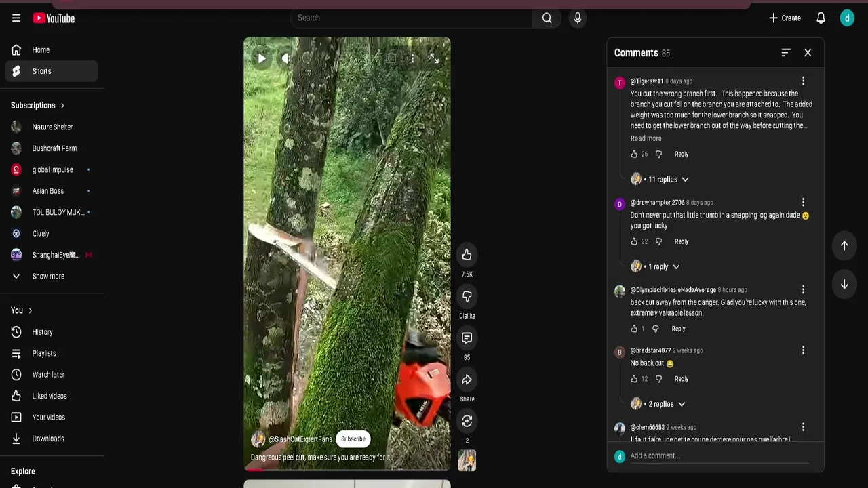Open options for @clem66688 comment
This screenshot has width=868, height=488.
pos(803,427)
